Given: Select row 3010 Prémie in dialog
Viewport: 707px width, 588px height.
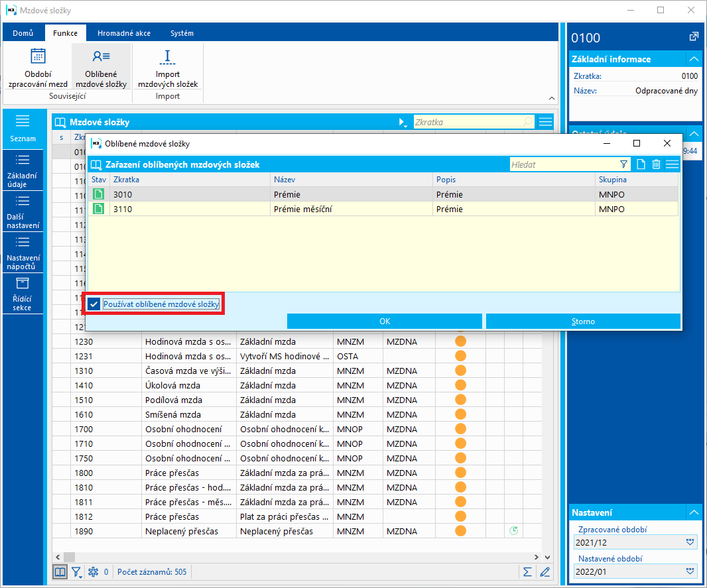Looking at the screenshot, I should 383,194.
